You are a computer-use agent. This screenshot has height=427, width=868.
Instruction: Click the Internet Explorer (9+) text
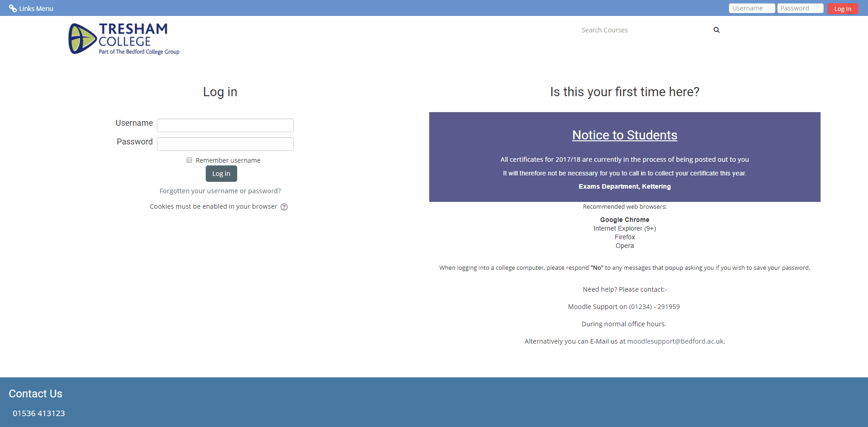(625, 228)
